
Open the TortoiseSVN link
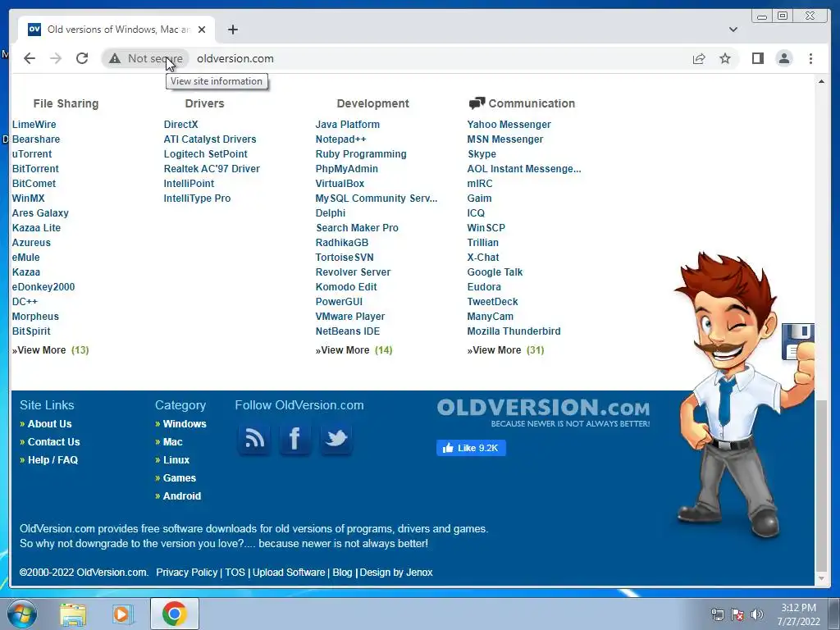(x=345, y=257)
